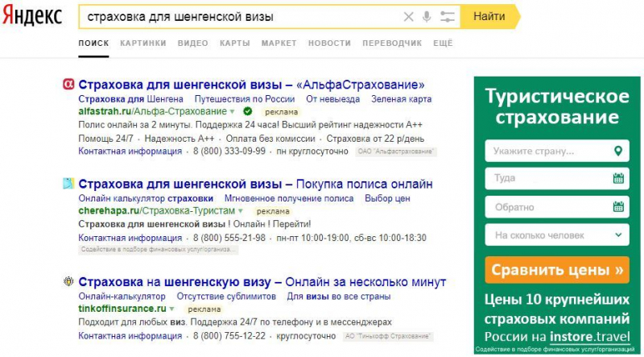This screenshot has height=357, width=644.
Task: Follow the 'От невыезда' sitelink
Action: tap(332, 99)
